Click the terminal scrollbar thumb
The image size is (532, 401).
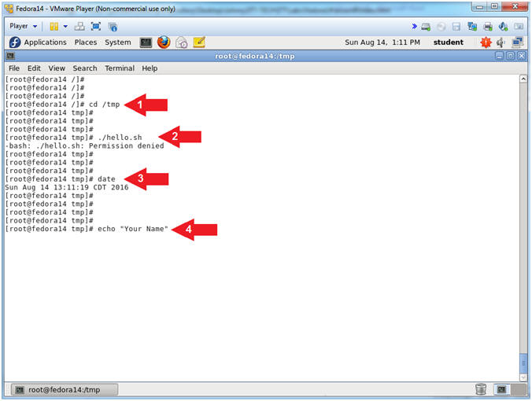[x=523, y=363]
